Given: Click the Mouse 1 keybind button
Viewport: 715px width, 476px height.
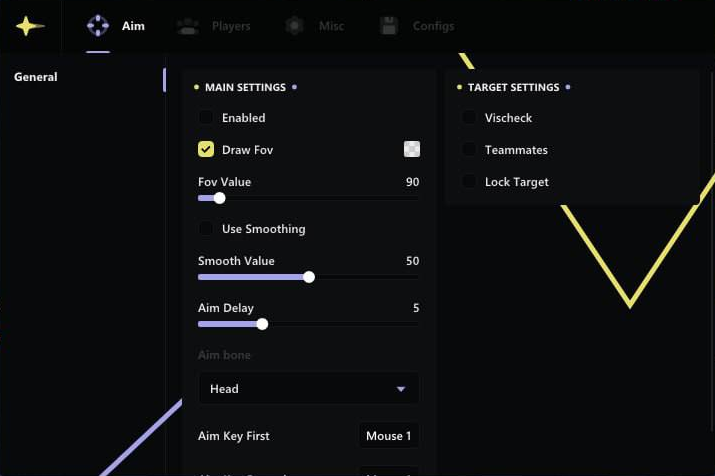Looking at the screenshot, I should [x=389, y=436].
